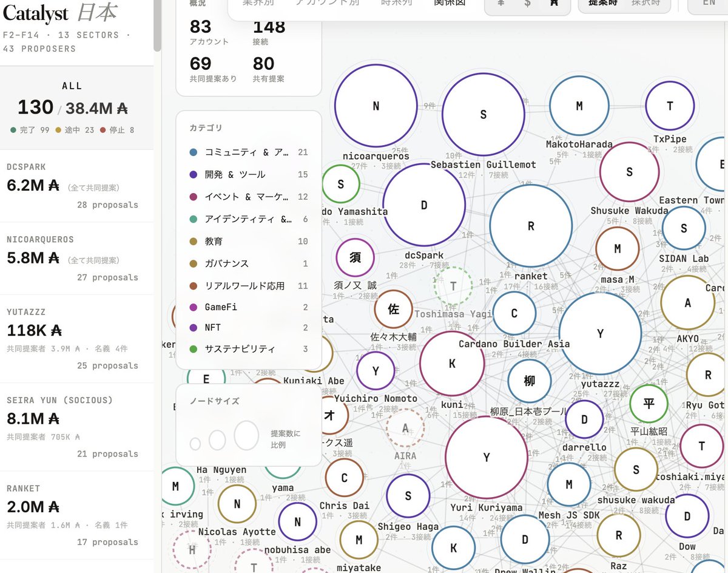The height and width of the screenshot is (573, 728).
Task: Select the Dow node labeled D
Action: [x=687, y=516]
